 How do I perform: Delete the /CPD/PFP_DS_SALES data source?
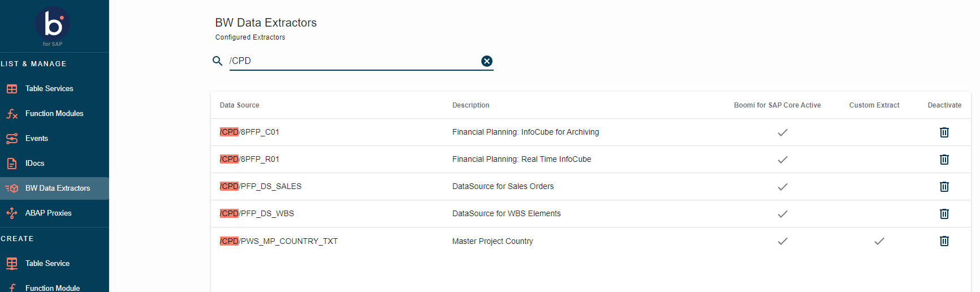[944, 187]
